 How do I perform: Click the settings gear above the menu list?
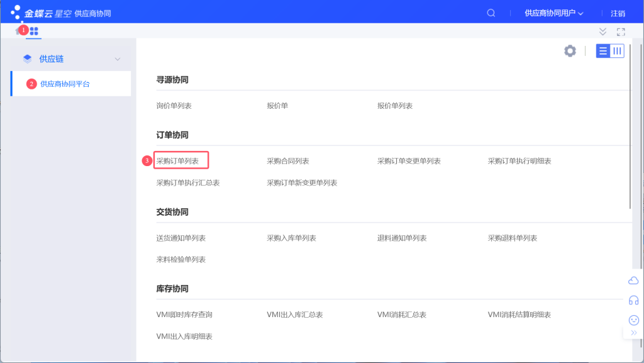click(x=570, y=51)
